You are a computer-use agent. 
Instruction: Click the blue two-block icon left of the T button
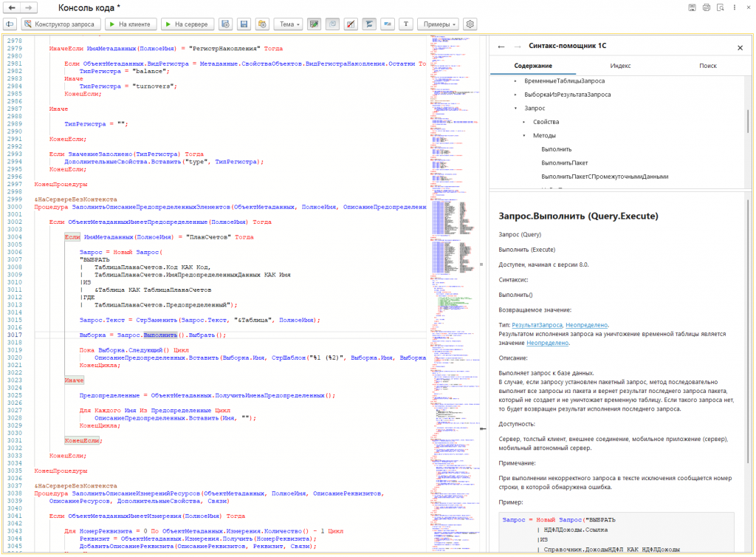pos(388,24)
